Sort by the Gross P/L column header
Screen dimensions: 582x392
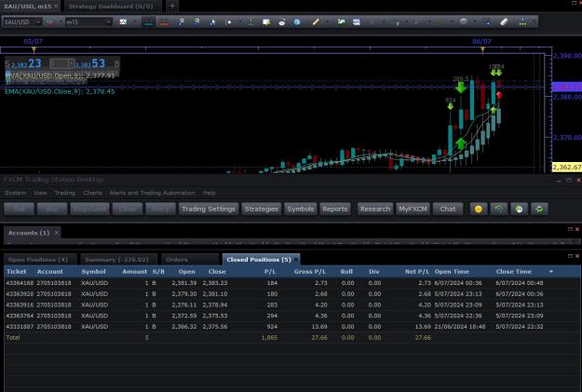(309, 272)
